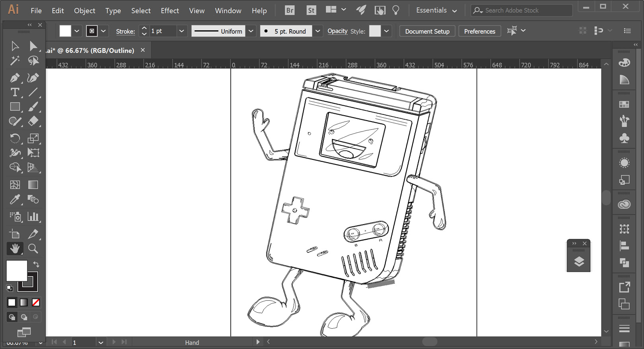Select the Line Segment tool
Image resolution: width=644 pixels, height=349 pixels.
click(x=33, y=92)
